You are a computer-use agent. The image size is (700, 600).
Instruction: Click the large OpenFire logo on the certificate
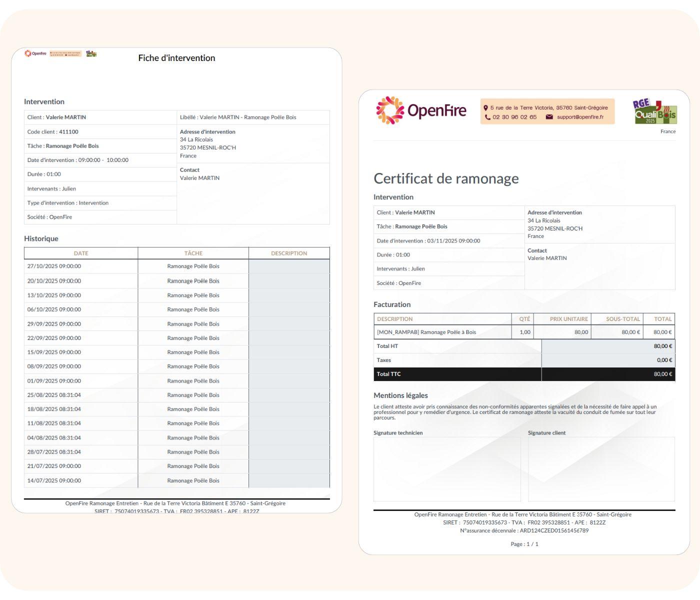[421, 110]
